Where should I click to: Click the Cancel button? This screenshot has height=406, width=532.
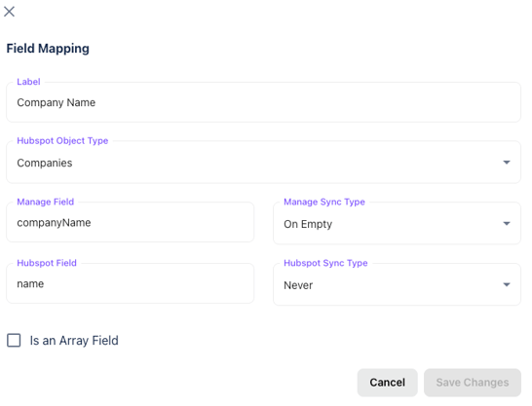387,383
